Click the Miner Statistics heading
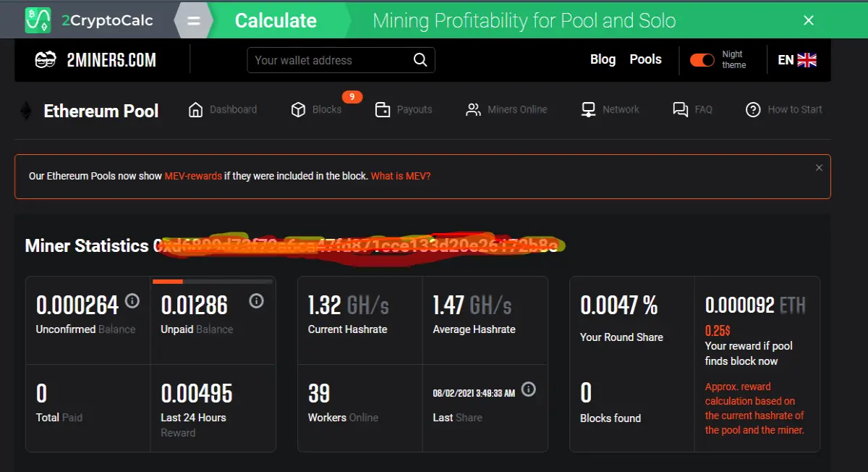This screenshot has width=868, height=472. click(87, 245)
